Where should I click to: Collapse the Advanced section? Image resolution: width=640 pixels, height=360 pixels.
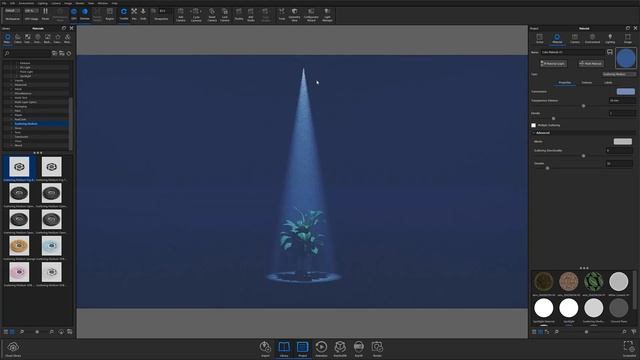tap(533, 133)
